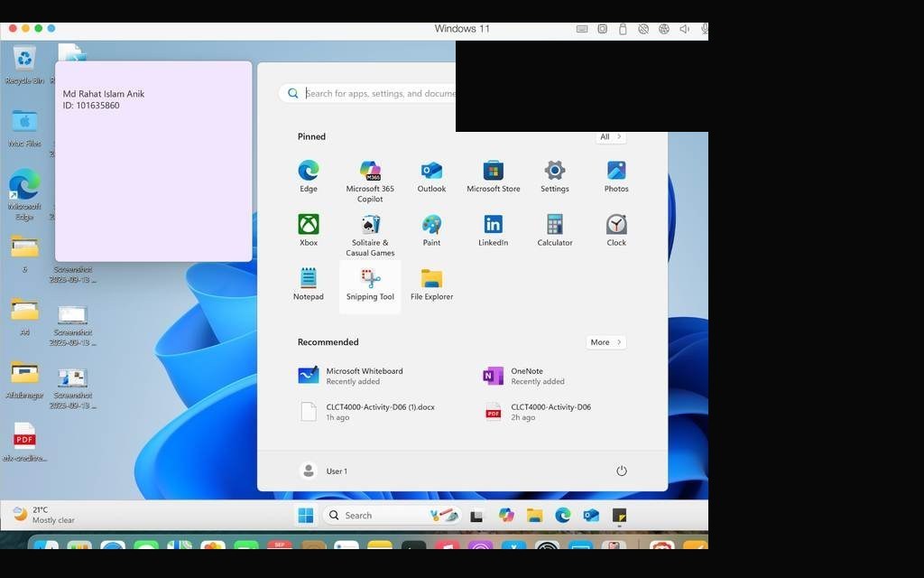Open recommended OneNote app
The image size is (924, 578).
(523, 376)
